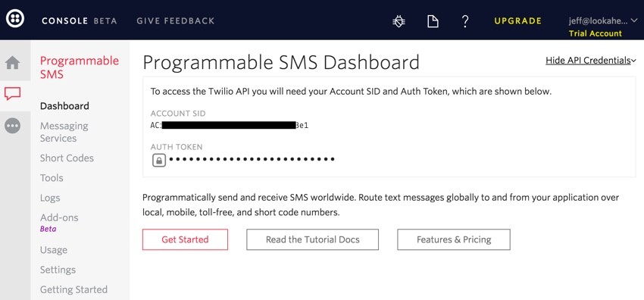Open Messaging Services in the sidebar
Image resolution: width=644 pixels, height=300 pixels.
(64, 132)
